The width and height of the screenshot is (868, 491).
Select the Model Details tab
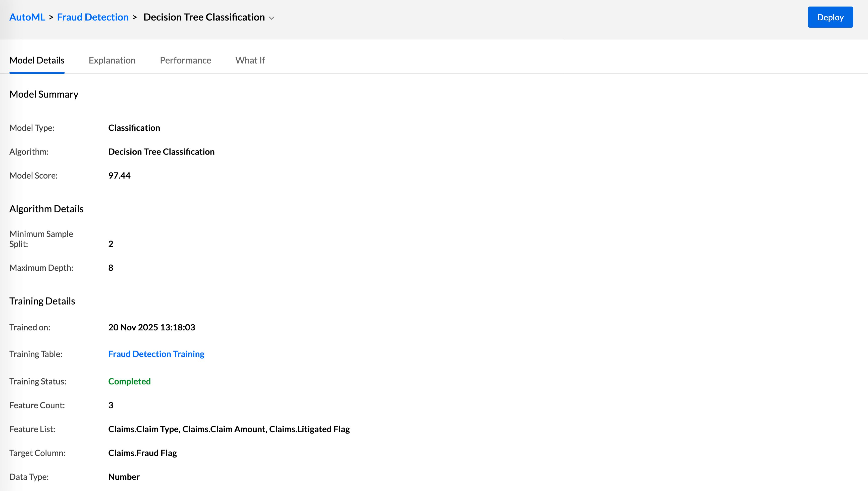tap(37, 60)
